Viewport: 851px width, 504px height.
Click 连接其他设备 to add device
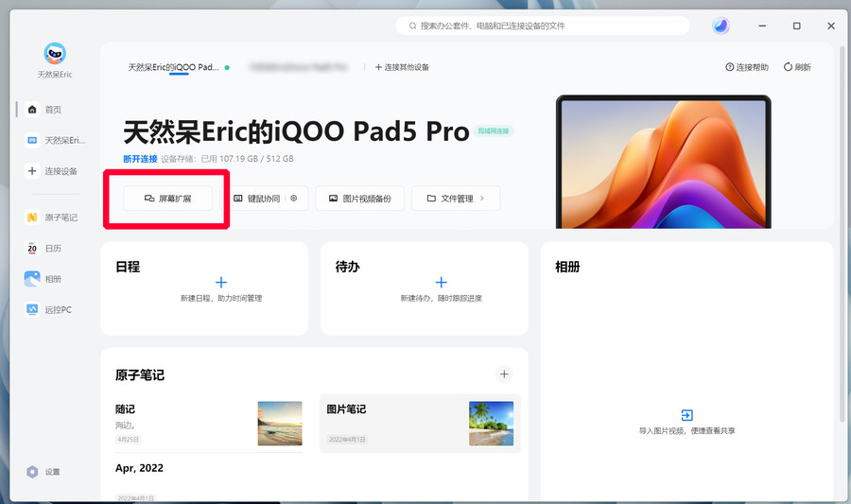point(402,67)
